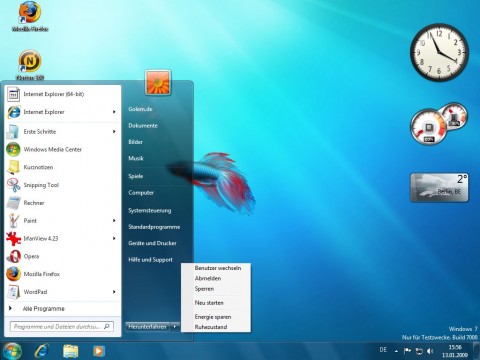Select Energie sparen
The width and height of the screenshot is (480, 360).
pyautogui.click(x=213, y=317)
